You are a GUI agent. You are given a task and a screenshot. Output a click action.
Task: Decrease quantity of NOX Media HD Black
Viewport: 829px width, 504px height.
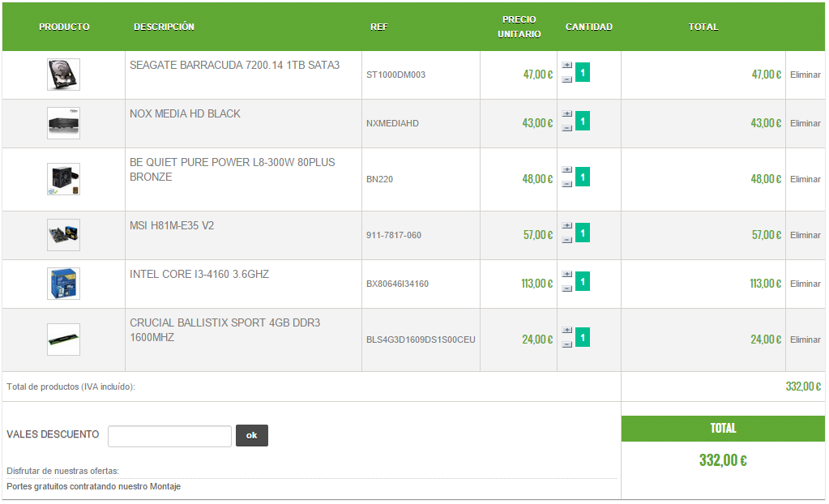click(566, 128)
